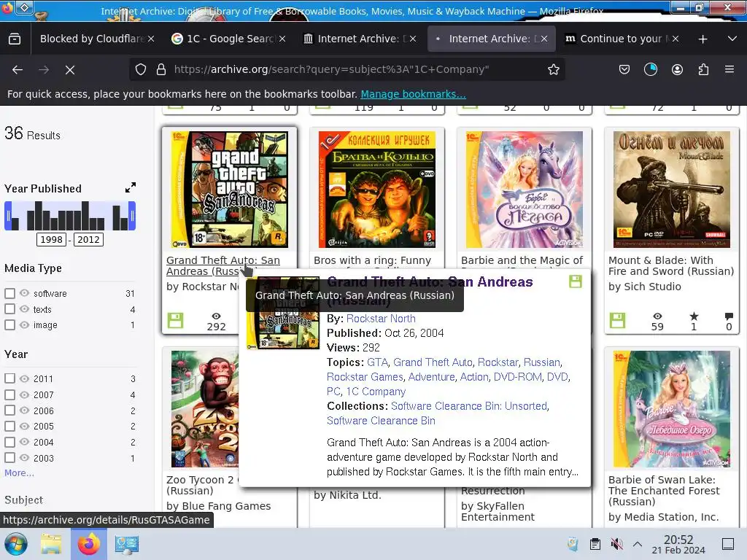Expand the Year Published histogram
Screen dimensions: 747x560
point(131,187)
